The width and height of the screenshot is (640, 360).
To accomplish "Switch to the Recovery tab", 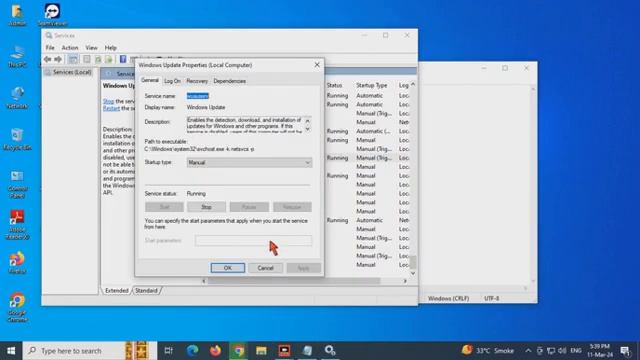I will 197,81.
